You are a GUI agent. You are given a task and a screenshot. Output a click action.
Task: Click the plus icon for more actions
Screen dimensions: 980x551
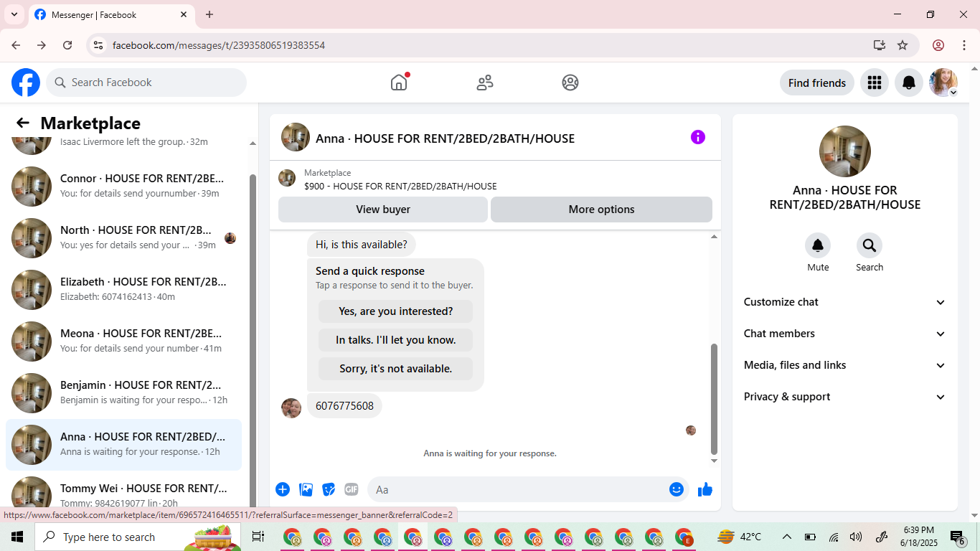[x=283, y=489]
